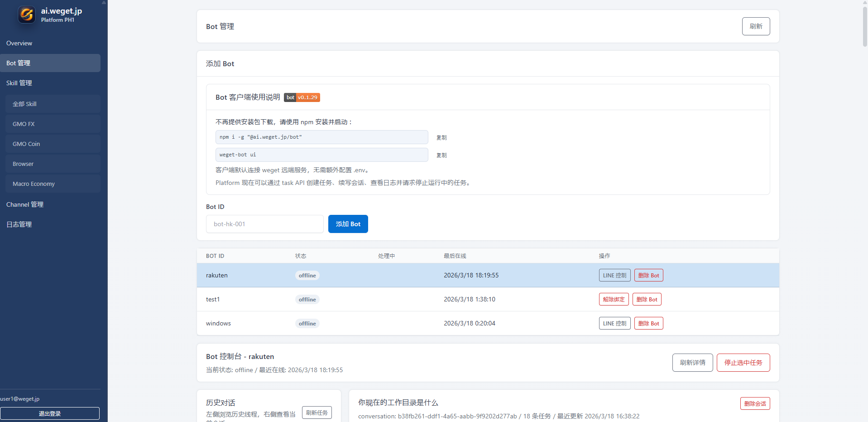Click the conversation ID line
Screen dimensions: 868x422
pyautogui.click(x=499, y=416)
